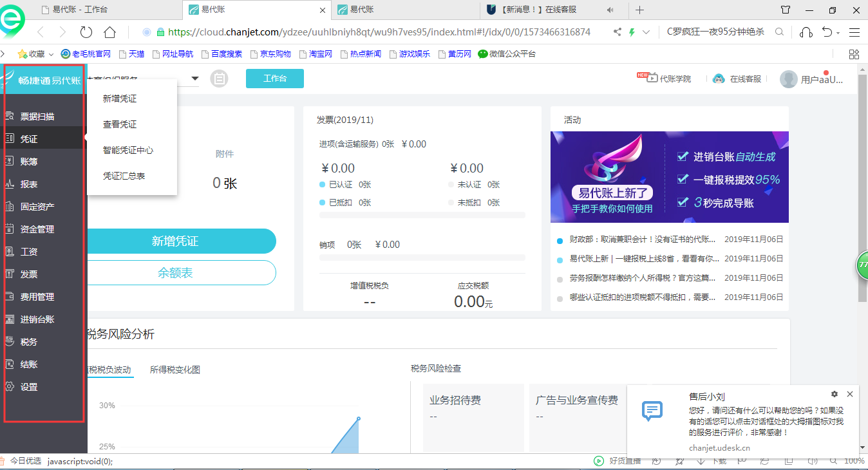This screenshot has width=868, height=470.
Task: Expand the company selector dropdown arrow
Action: [x=195, y=79]
